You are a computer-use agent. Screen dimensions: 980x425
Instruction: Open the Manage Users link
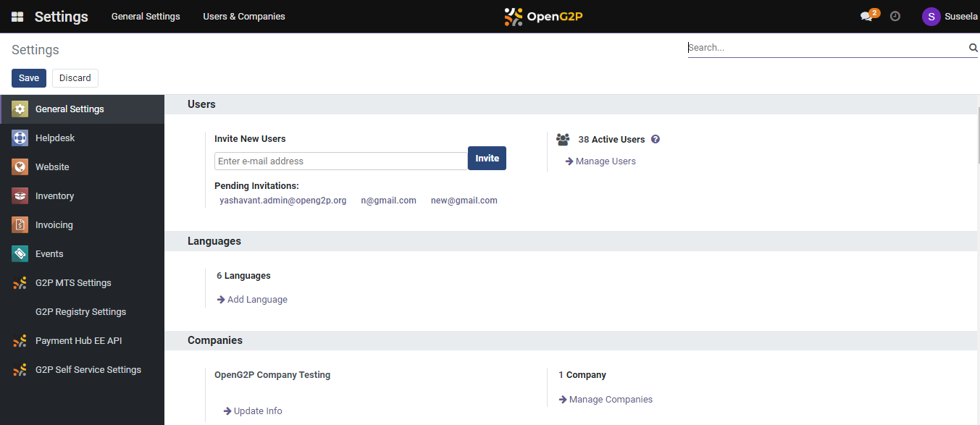tap(605, 161)
